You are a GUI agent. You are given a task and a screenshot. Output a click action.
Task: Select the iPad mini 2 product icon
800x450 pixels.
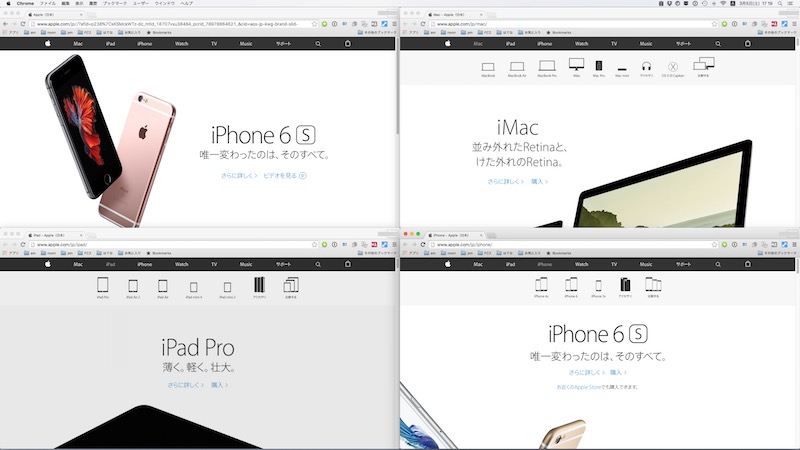(228, 290)
